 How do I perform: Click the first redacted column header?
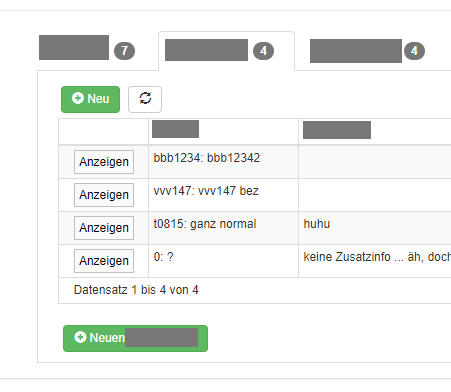[175, 129]
